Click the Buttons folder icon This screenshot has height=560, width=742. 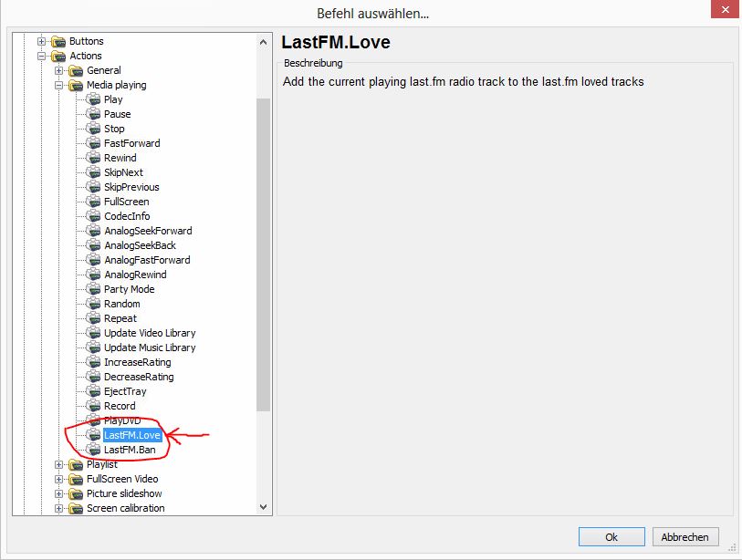coord(58,41)
